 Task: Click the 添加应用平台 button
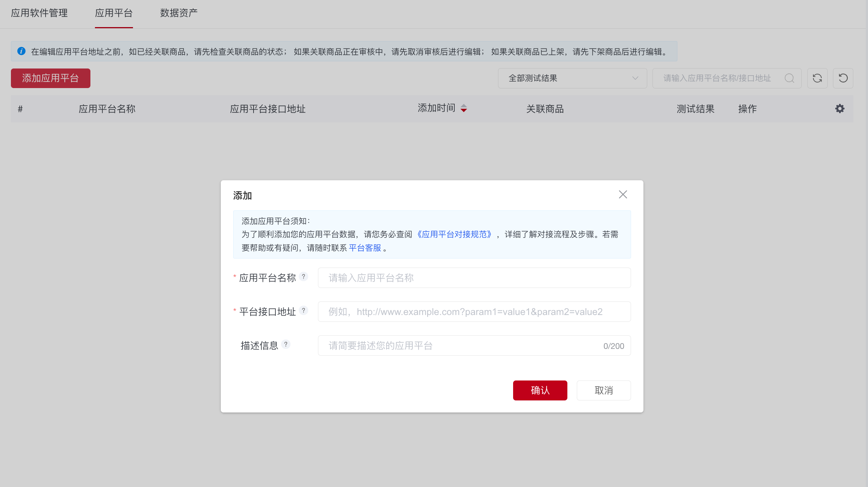[50, 78]
